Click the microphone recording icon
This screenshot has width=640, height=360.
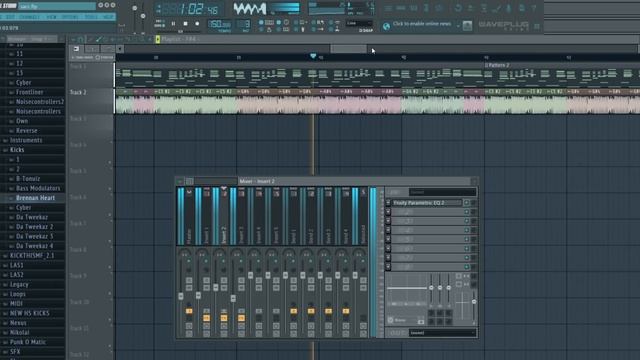pyautogui.click(x=509, y=8)
